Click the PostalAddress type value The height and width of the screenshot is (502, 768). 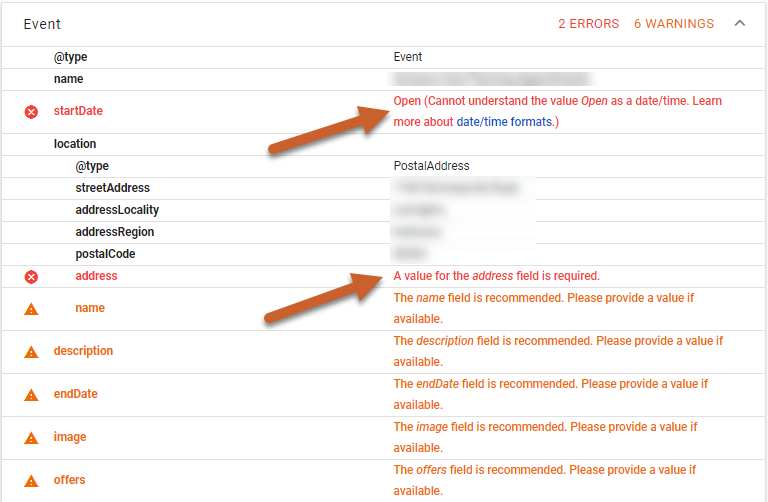point(431,166)
